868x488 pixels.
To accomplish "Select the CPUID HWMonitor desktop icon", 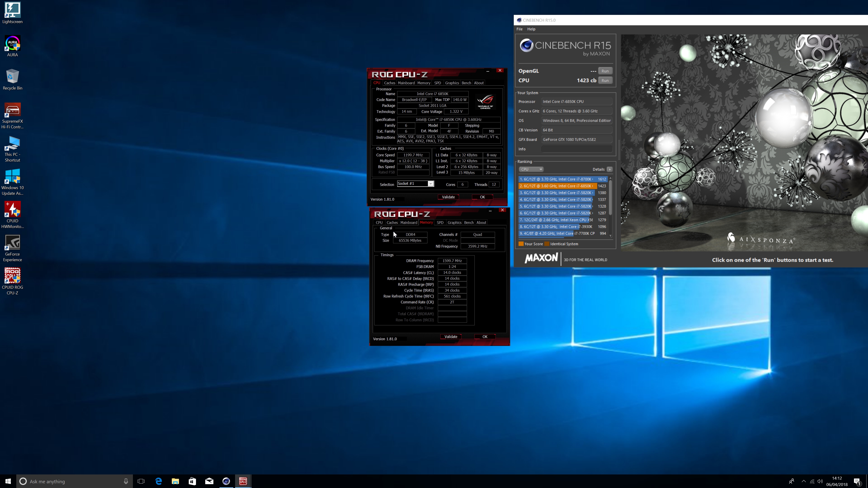I will pyautogui.click(x=12, y=215).
